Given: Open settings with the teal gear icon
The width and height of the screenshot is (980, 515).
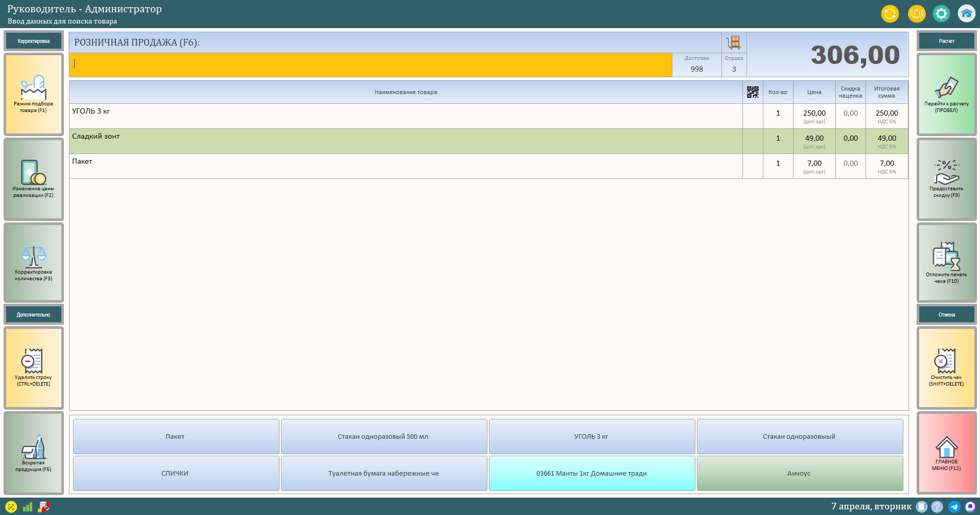Looking at the screenshot, I should pos(941,14).
